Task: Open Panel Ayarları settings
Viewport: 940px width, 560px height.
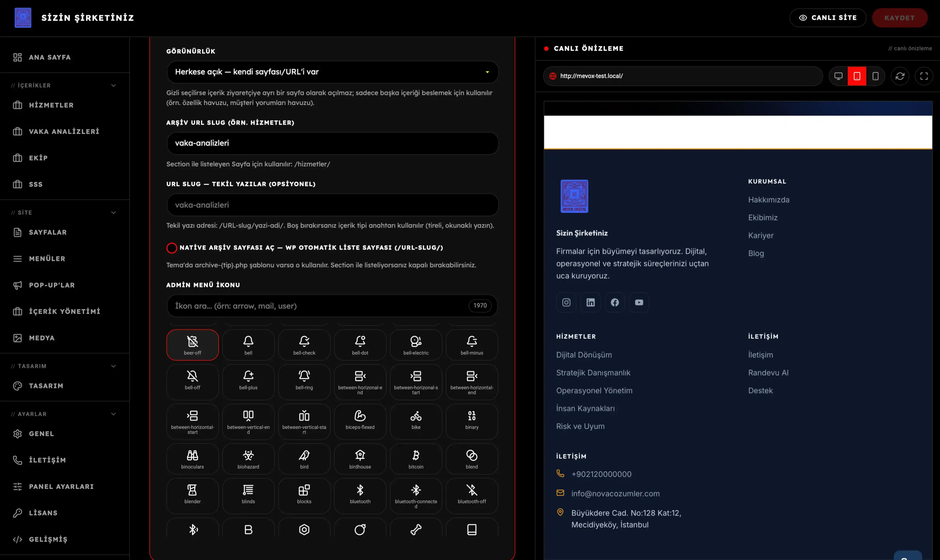Action: (64, 486)
